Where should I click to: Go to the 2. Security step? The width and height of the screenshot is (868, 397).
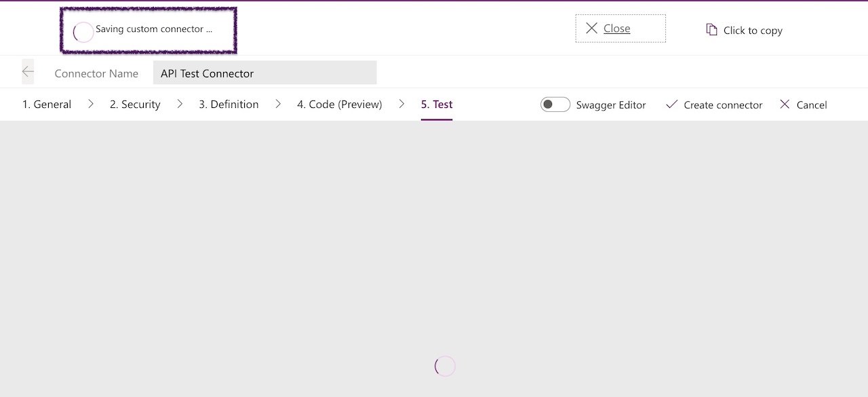tap(135, 105)
